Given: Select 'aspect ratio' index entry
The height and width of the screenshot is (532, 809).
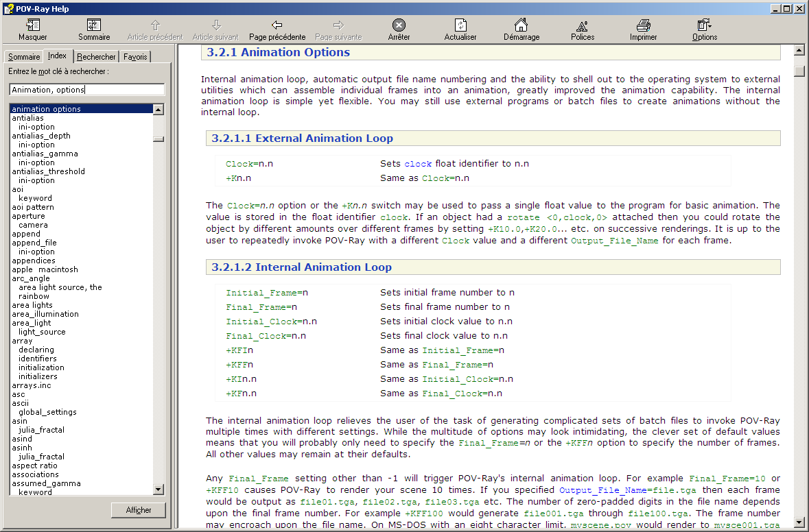Looking at the screenshot, I should pos(34,465).
